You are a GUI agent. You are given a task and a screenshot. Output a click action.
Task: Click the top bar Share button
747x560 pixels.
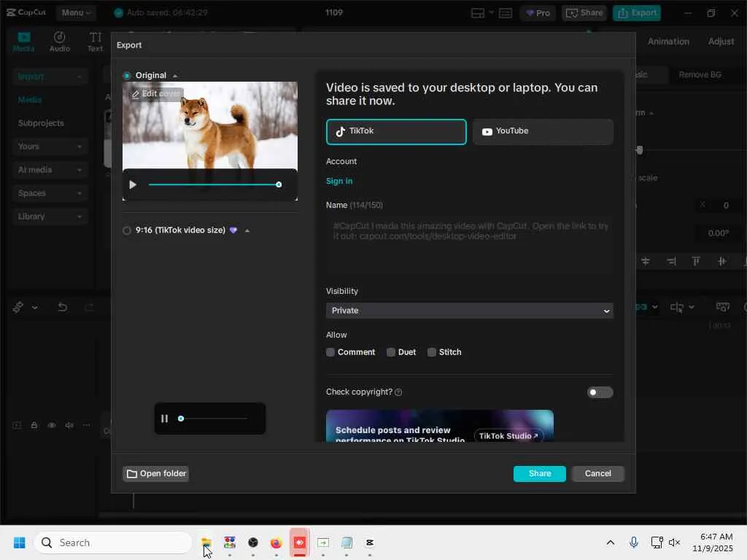tap(584, 13)
